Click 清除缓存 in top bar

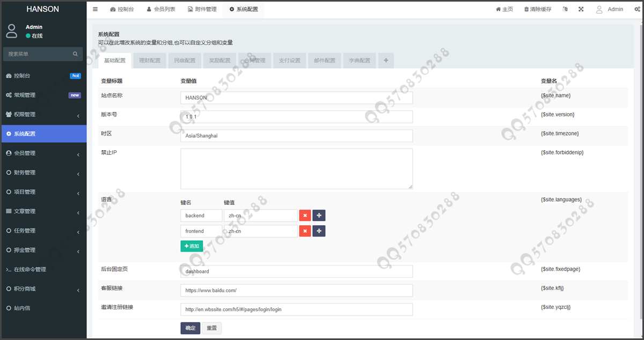[x=538, y=9]
